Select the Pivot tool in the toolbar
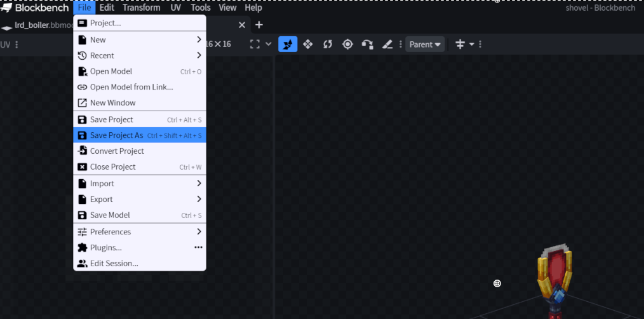644x319 pixels. (347, 44)
